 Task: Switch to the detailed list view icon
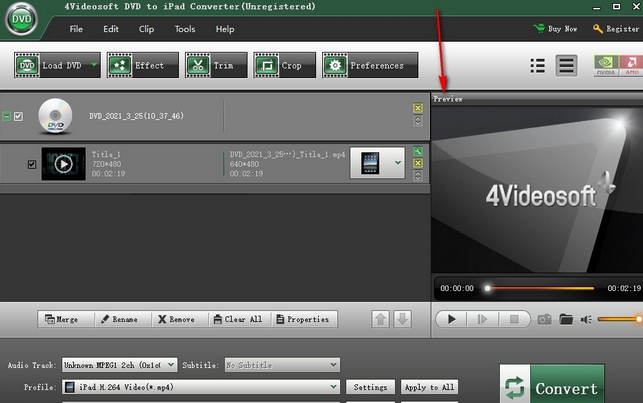(566, 66)
